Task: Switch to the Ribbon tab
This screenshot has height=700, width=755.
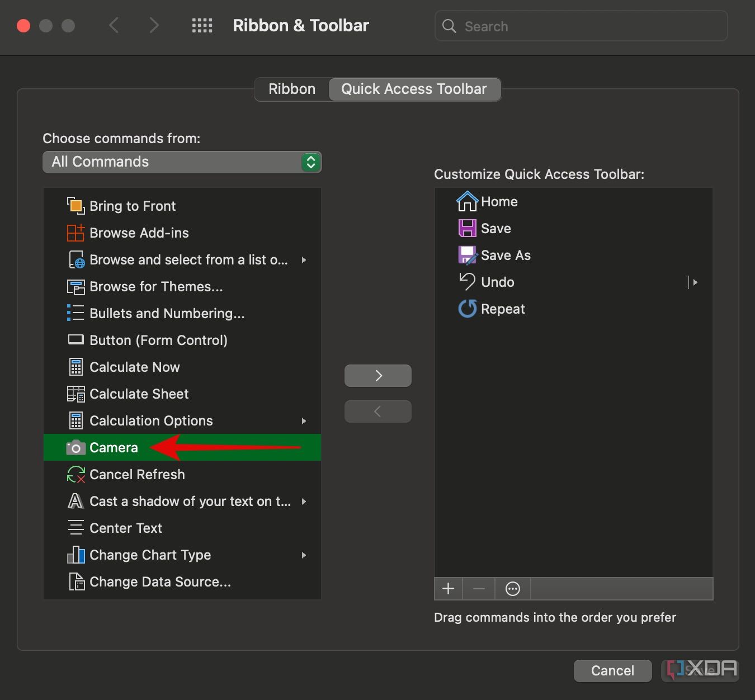Action: point(291,89)
